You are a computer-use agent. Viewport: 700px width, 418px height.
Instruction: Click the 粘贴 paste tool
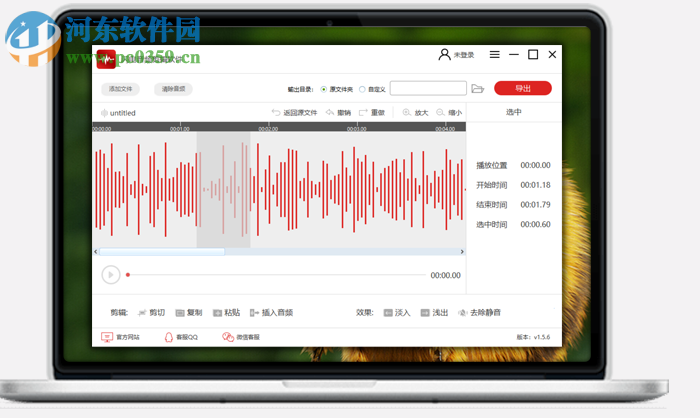(x=226, y=313)
